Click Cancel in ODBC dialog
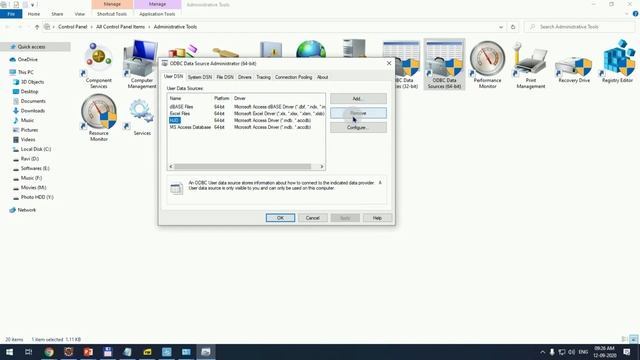The height and width of the screenshot is (360, 640). (x=312, y=218)
